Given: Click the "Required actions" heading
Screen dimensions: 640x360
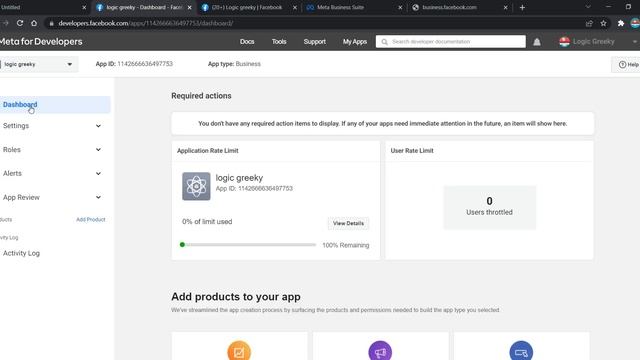Looking at the screenshot, I should [201, 96].
